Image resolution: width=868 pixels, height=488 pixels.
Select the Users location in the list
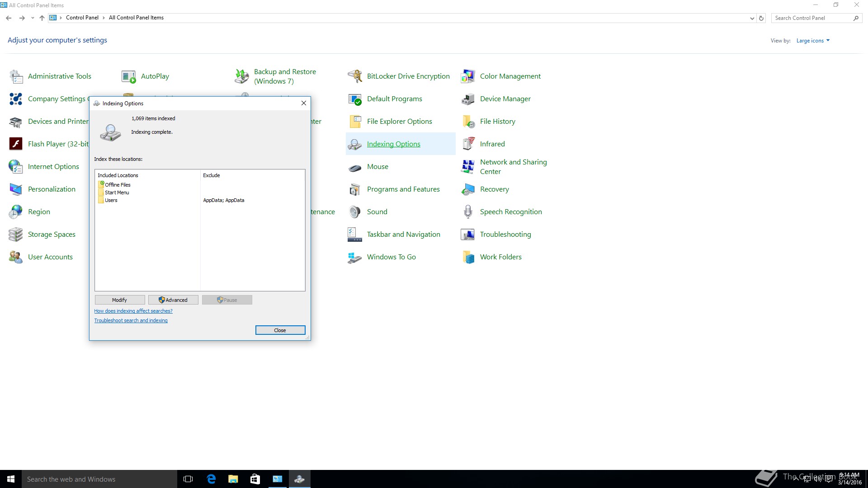point(111,200)
